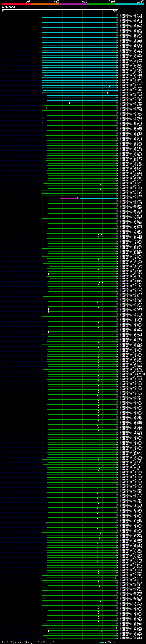Select the UniRef100_Q54EW1 label
Image resolution: width=146 pixels, height=644 pixels.
pos(131,108)
